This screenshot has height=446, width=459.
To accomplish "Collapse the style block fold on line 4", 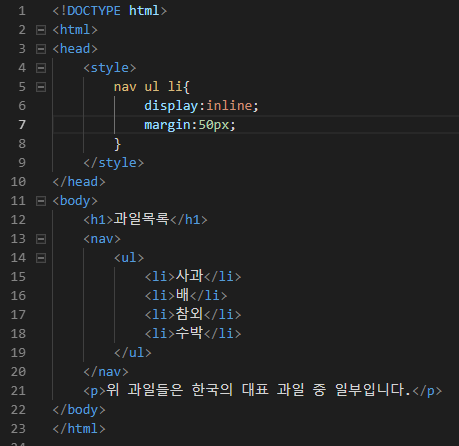I will (41, 68).
